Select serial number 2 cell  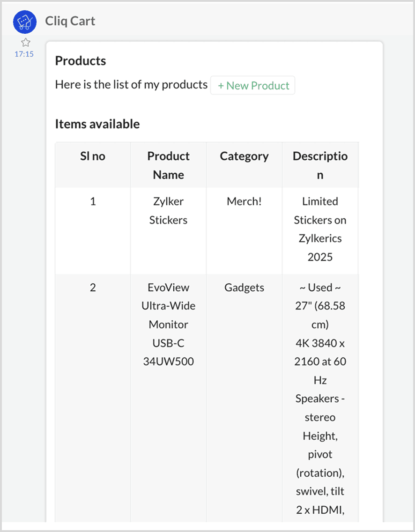[x=93, y=288]
